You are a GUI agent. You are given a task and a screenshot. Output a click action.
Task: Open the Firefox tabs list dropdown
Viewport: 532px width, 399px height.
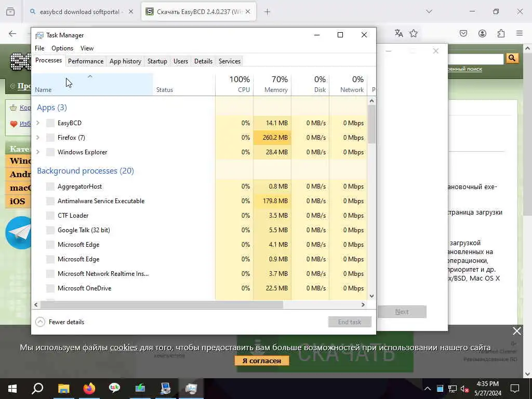pos(429,11)
